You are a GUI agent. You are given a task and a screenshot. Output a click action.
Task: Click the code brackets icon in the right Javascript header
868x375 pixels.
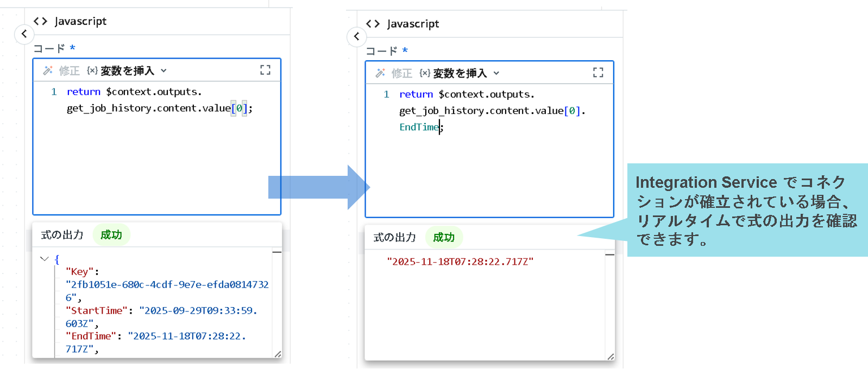point(373,24)
